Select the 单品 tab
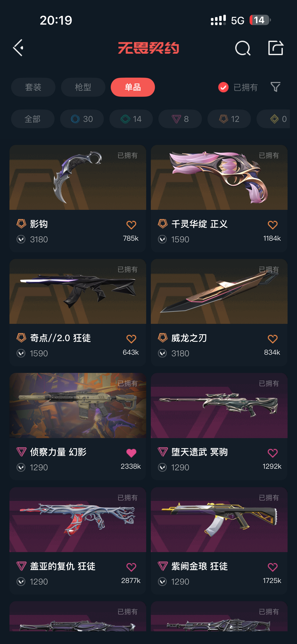 133,87
